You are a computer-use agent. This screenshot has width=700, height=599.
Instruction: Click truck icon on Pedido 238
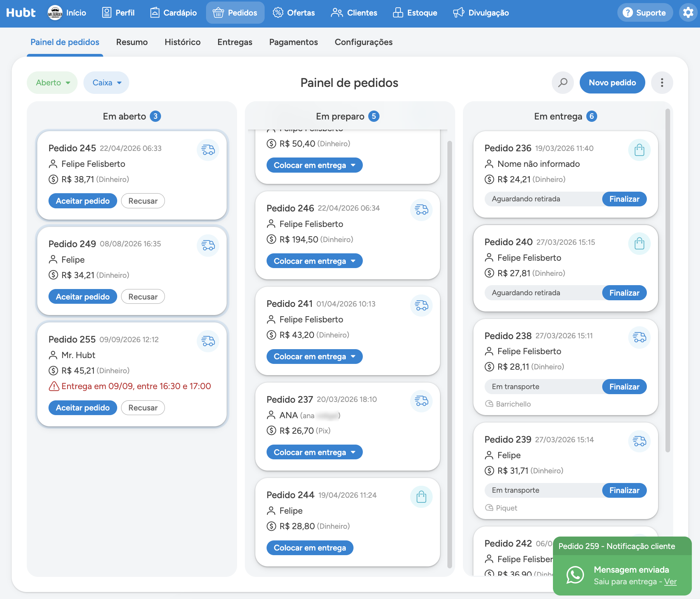639,338
